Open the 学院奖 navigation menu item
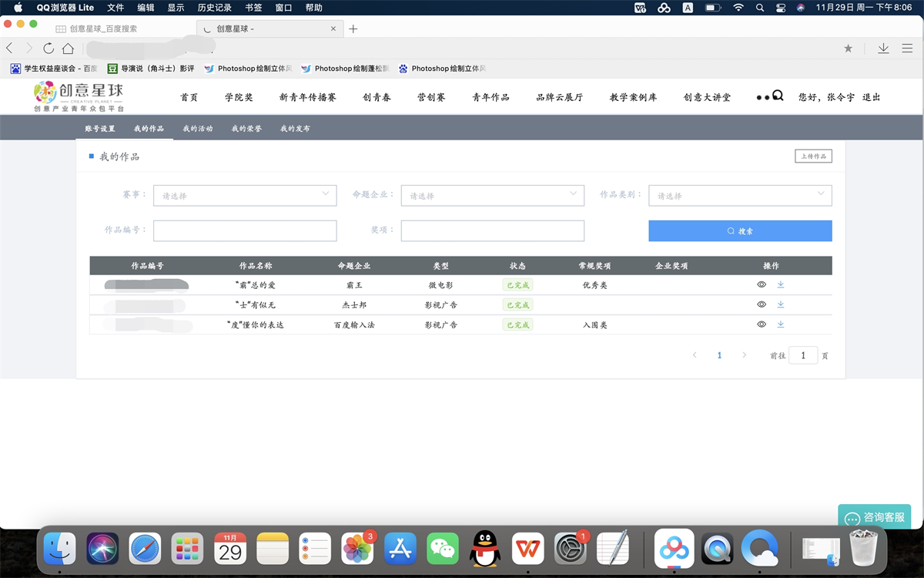This screenshot has height=578, width=924. (239, 97)
